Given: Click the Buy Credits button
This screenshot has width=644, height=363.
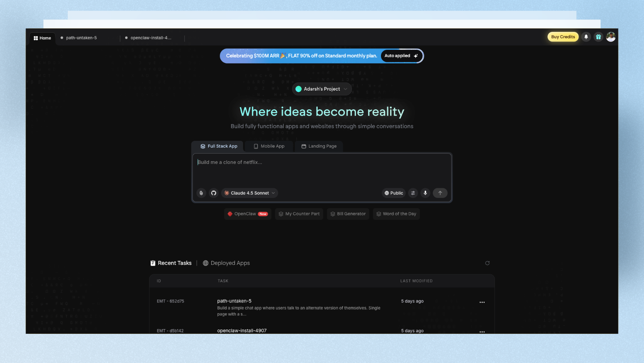Looking at the screenshot, I should [563, 36].
